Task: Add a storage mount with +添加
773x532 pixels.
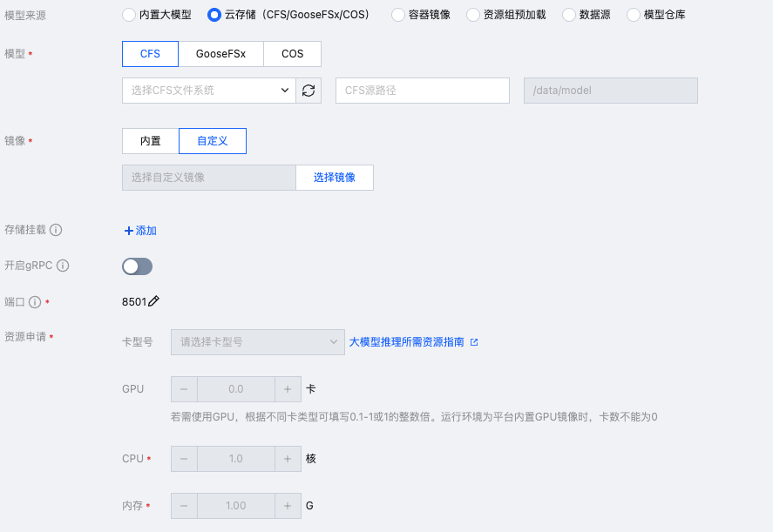Action: tap(140, 231)
